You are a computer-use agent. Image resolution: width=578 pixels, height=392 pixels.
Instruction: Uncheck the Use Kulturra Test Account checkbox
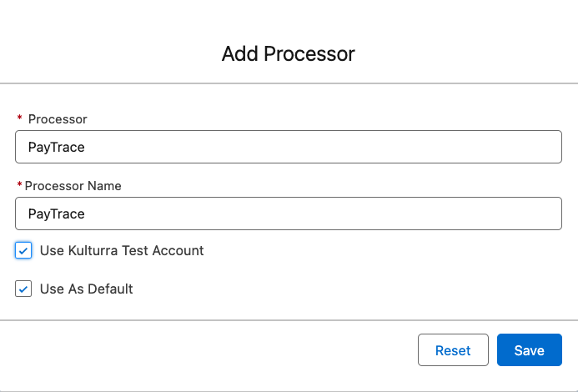point(23,250)
